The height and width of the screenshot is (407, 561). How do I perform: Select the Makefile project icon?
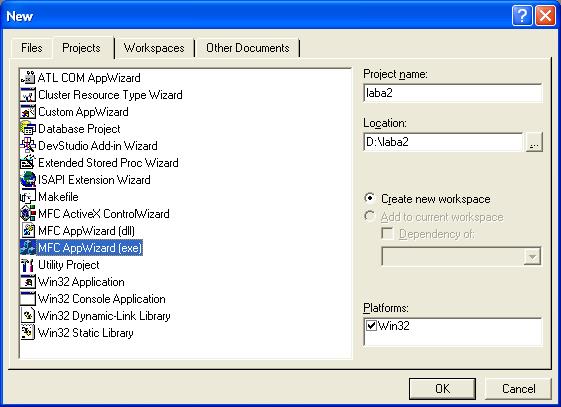point(28,197)
